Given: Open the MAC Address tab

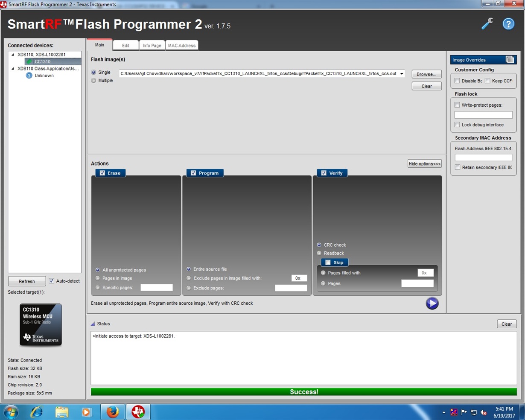Looking at the screenshot, I should pos(181,45).
